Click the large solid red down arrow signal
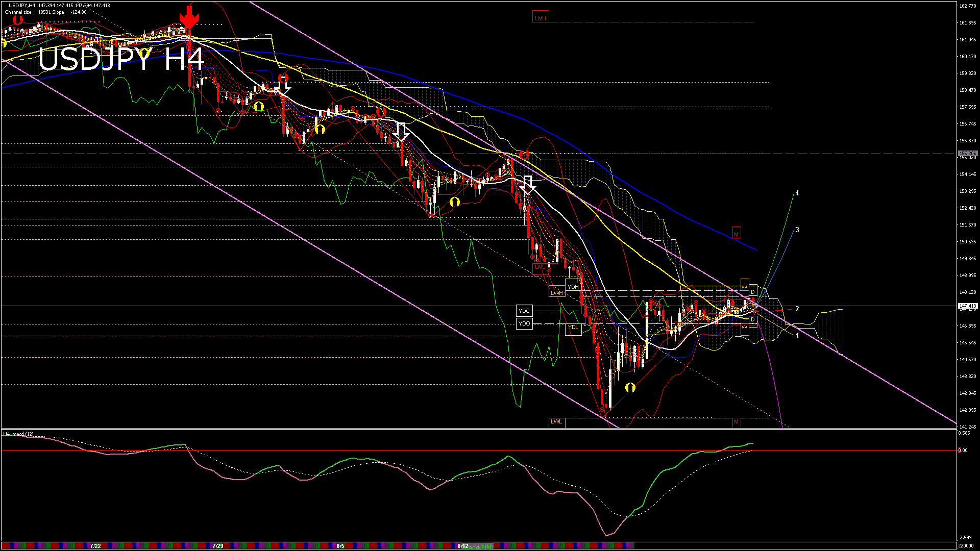This screenshot has width=980, height=551. click(189, 18)
